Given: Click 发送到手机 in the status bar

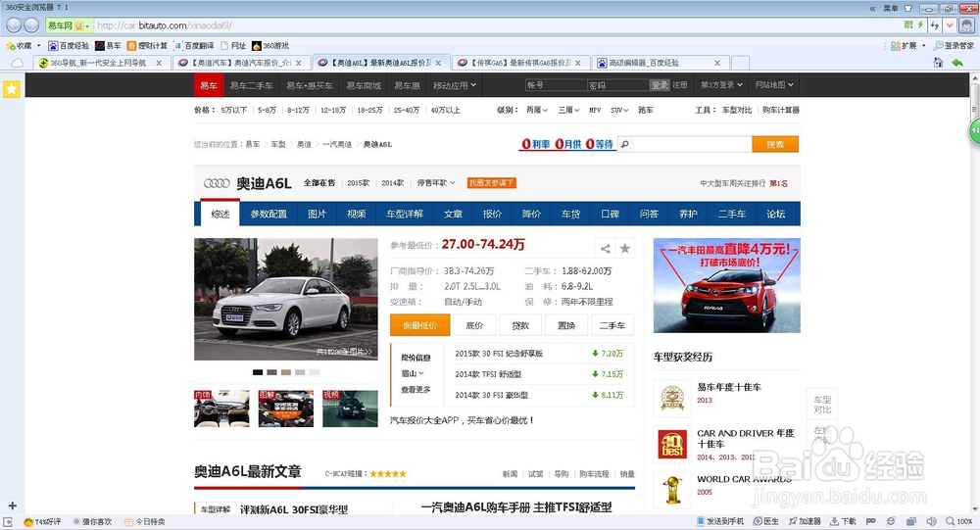Looking at the screenshot, I should (720, 521).
